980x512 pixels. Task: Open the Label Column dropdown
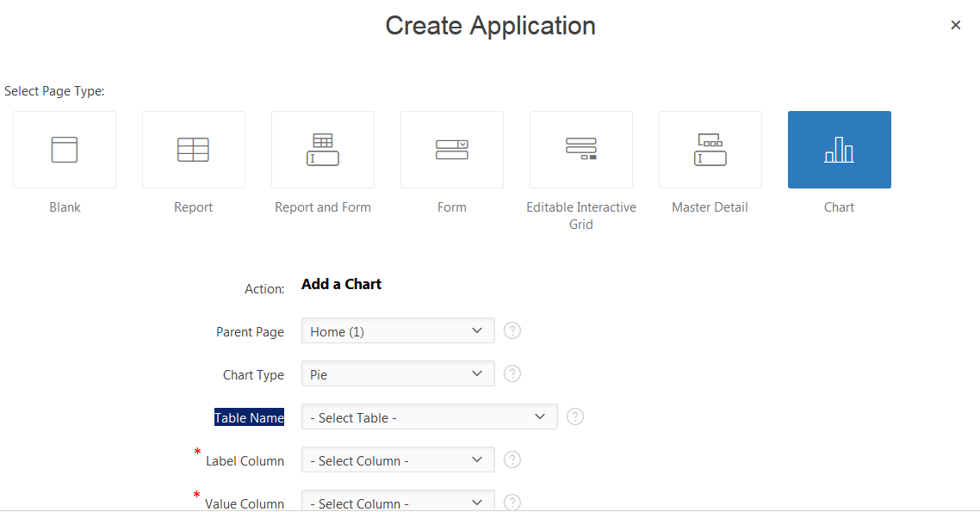[397, 460]
